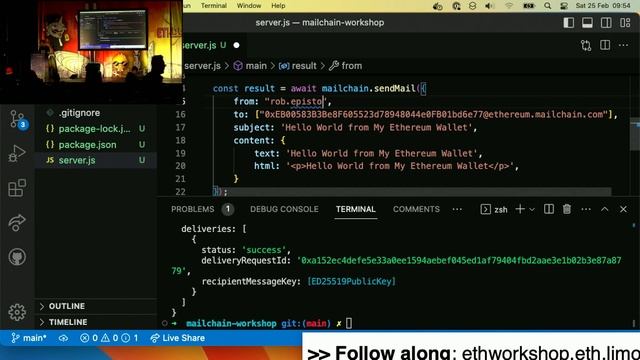Image resolution: width=640 pixels, height=360 pixels.
Task: Open the GitHub sidebar icon
Action: (x=17, y=257)
